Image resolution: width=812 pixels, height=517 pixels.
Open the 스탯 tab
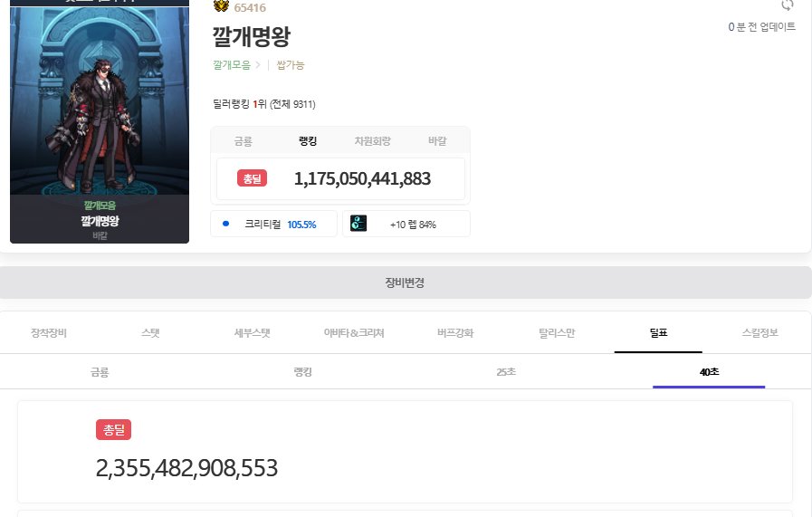tap(150, 332)
